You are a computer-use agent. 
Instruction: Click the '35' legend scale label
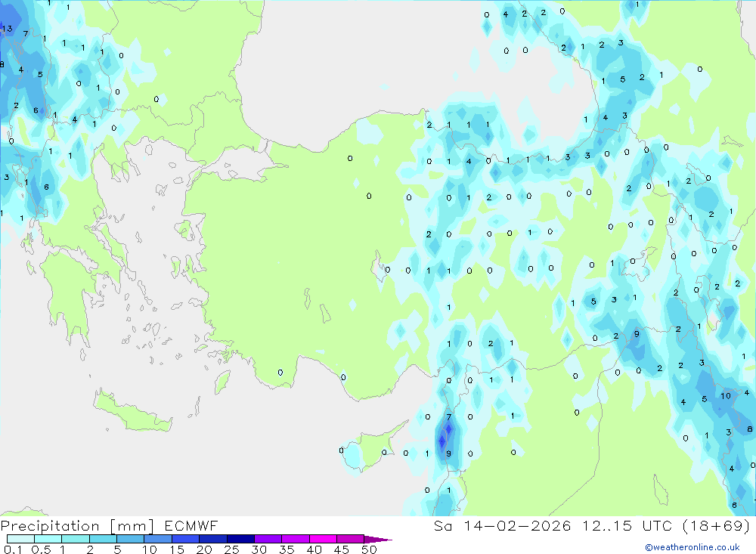287,549
